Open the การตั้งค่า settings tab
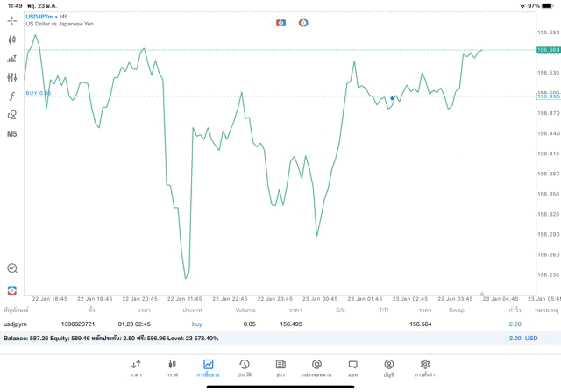This screenshot has height=392, width=561. 425,367
